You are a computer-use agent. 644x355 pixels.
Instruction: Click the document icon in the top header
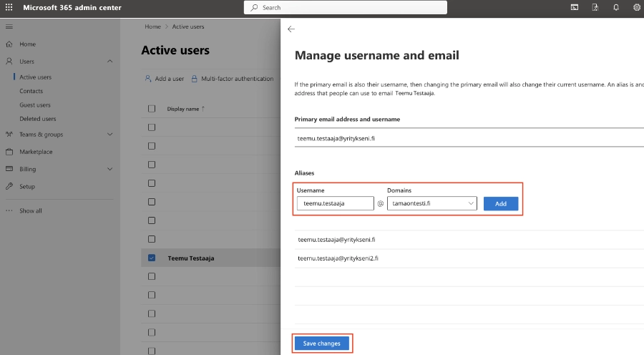pos(595,7)
